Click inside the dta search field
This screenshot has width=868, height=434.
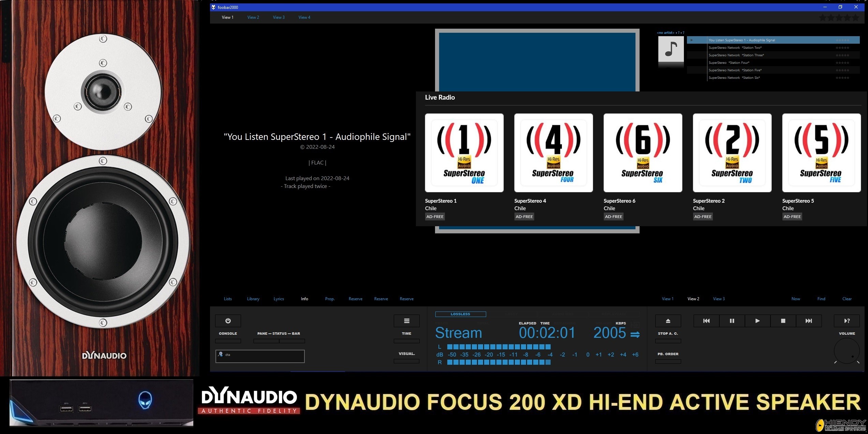tap(260, 356)
